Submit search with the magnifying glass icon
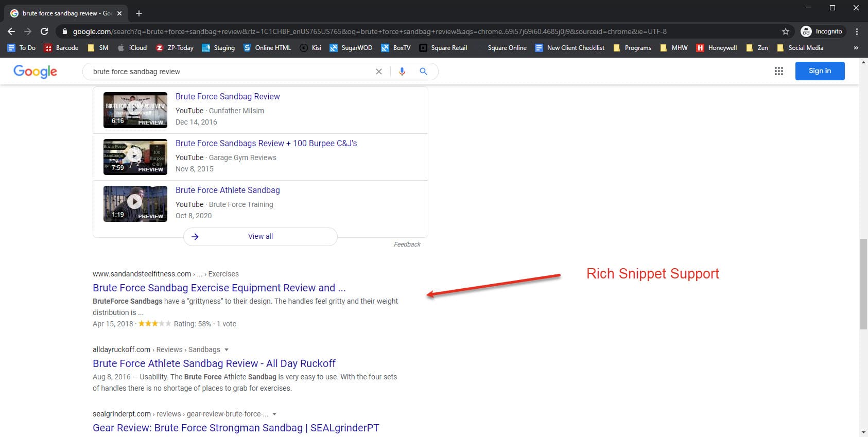The width and height of the screenshot is (868, 437). (x=423, y=72)
